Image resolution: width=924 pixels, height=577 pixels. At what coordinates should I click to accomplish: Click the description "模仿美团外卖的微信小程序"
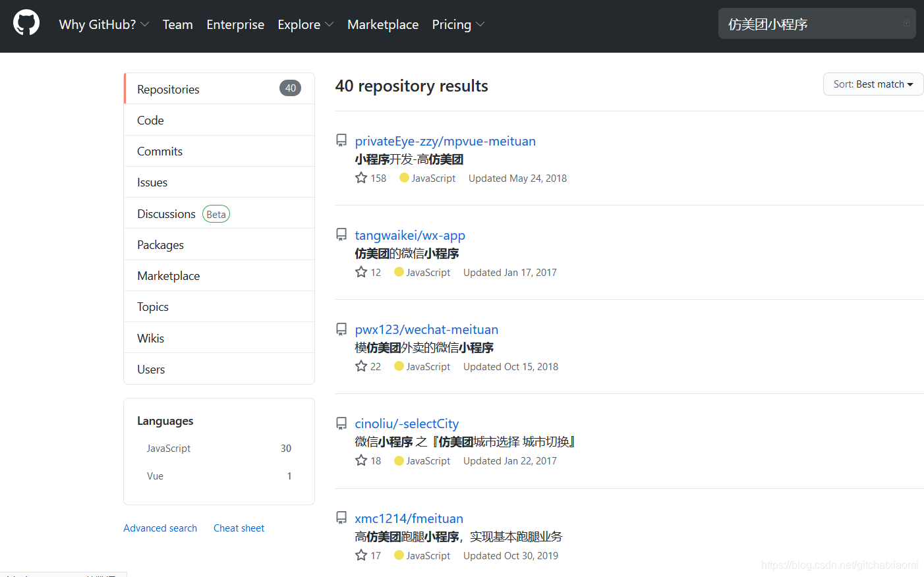[424, 348]
